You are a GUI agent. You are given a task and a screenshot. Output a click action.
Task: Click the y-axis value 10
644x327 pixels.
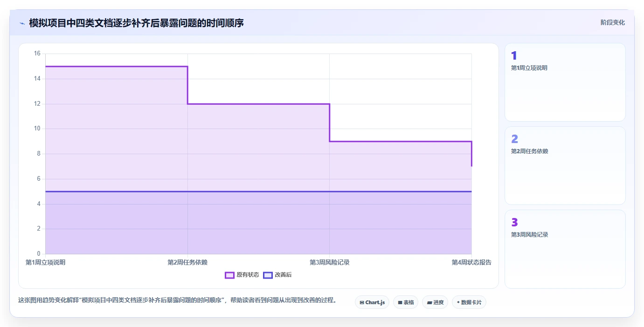37,129
